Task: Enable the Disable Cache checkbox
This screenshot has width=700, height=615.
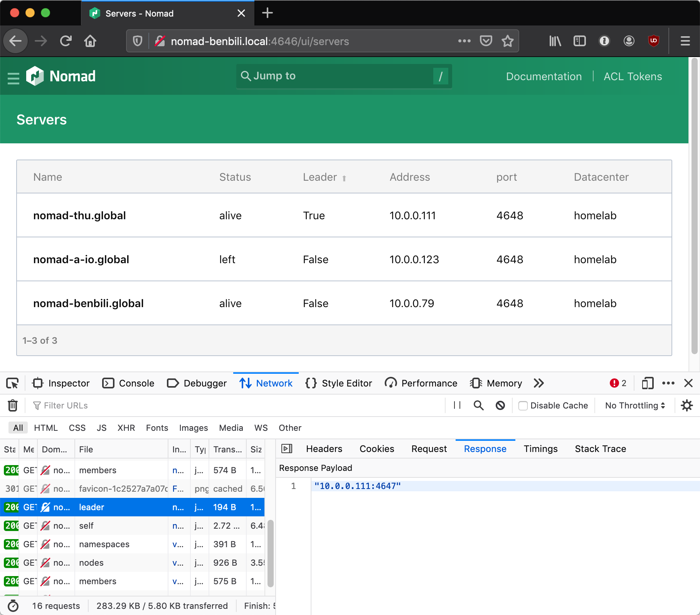Action: [523, 405]
